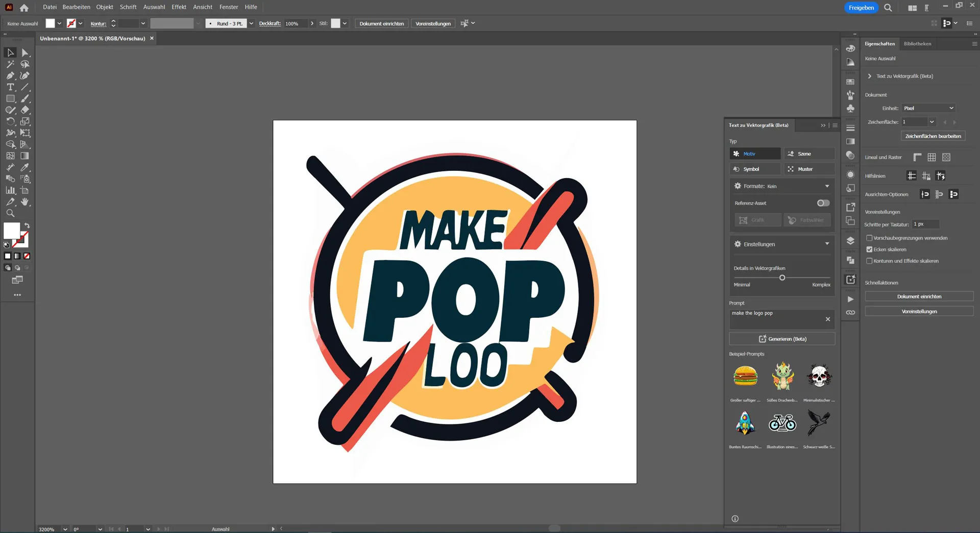Switch to the Eigenschaften tab

coord(879,44)
